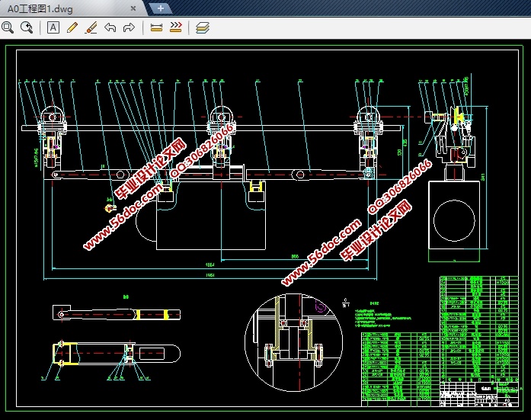Click the circular detail view drawing
Screen dimensions: 531x420
pos(293,342)
